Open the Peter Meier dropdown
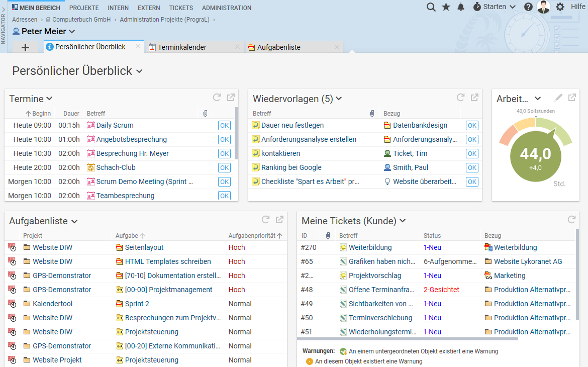This screenshot has width=588, height=367. click(72, 32)
